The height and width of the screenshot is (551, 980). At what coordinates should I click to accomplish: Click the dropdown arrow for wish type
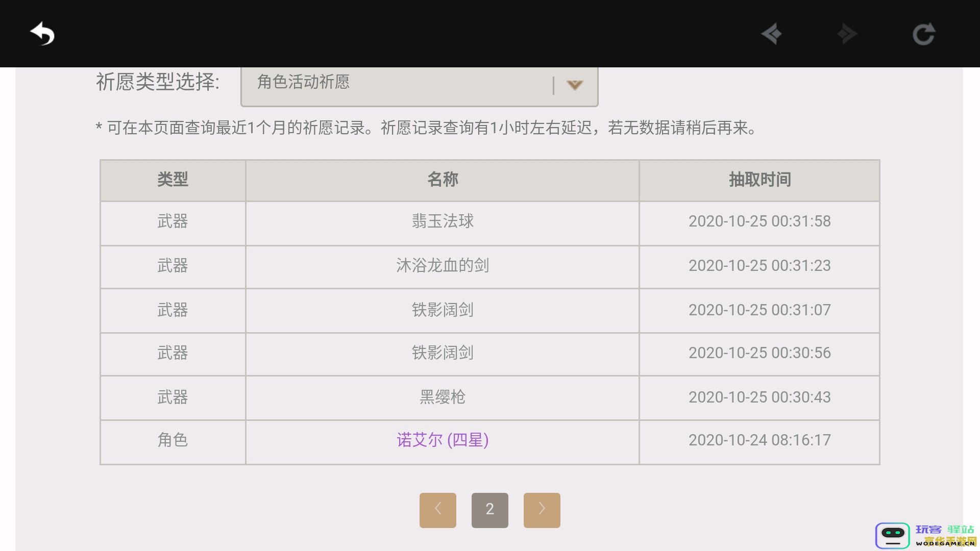coord(575,85)
